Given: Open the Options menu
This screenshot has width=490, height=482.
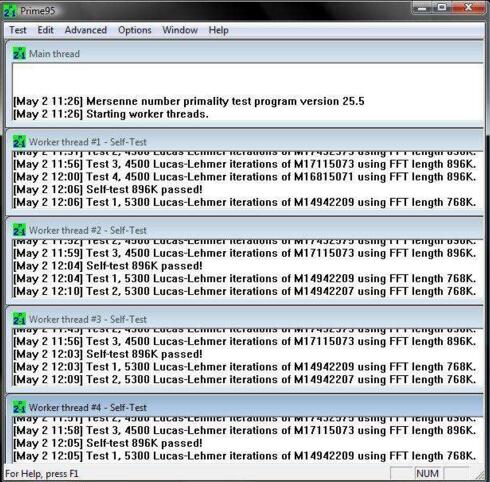Looking at the screenshot, I should pos(135,30).
